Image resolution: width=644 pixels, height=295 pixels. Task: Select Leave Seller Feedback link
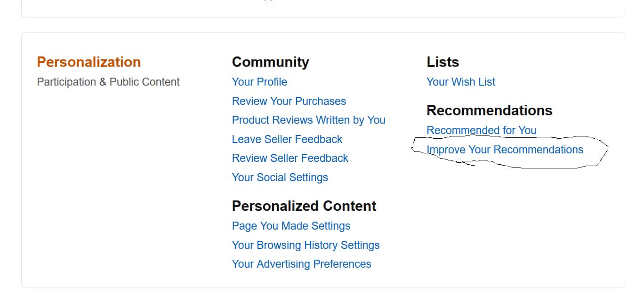tap(287, 139)
